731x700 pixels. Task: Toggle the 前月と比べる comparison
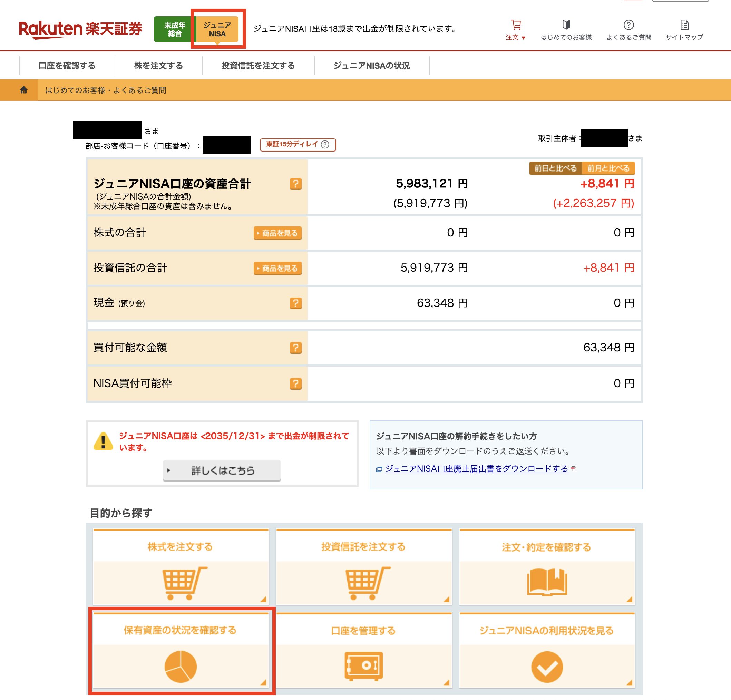[x=608, y=168]
